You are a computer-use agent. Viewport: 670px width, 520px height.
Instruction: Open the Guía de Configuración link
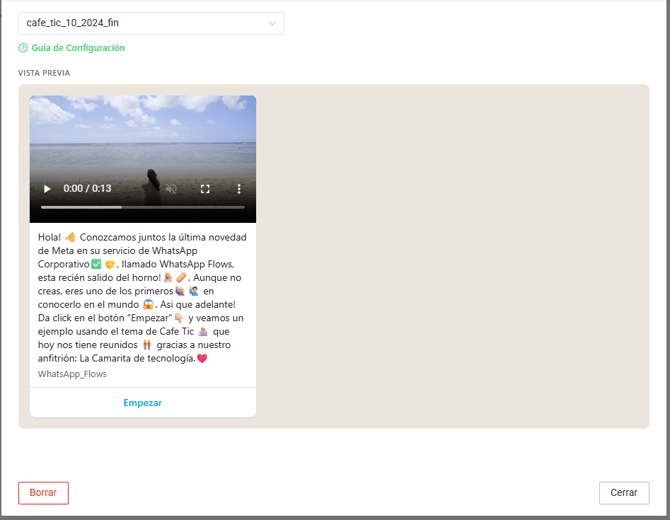tap(78, 48)
